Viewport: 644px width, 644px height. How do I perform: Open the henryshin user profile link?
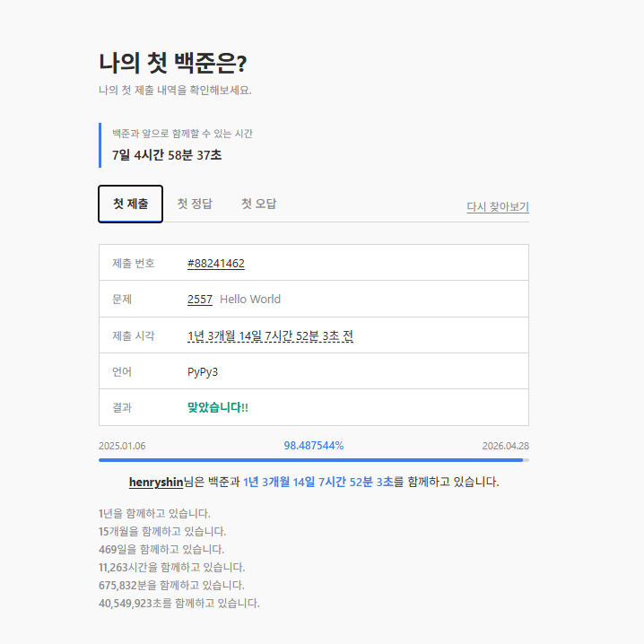pos(156,482)
